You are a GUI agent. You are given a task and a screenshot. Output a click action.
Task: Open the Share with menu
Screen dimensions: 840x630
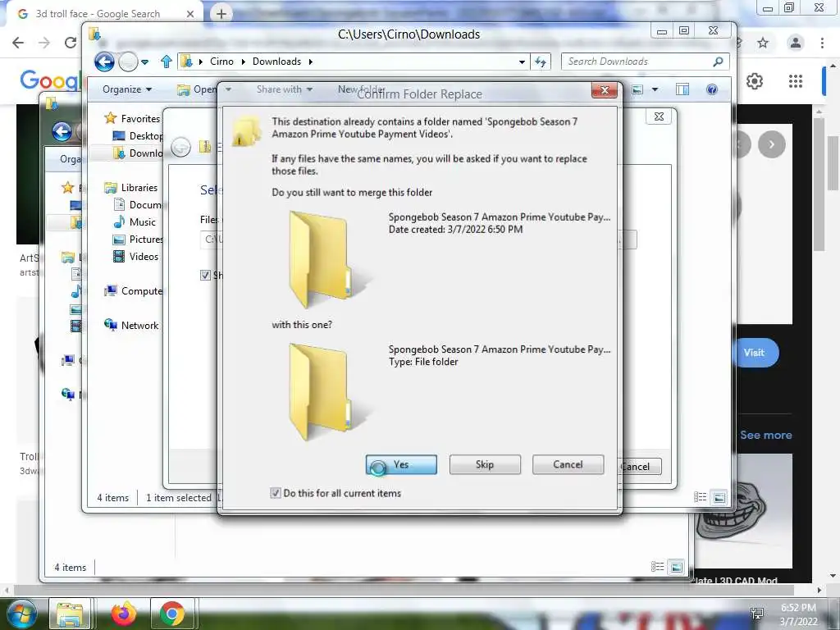(x=285, y=89)
